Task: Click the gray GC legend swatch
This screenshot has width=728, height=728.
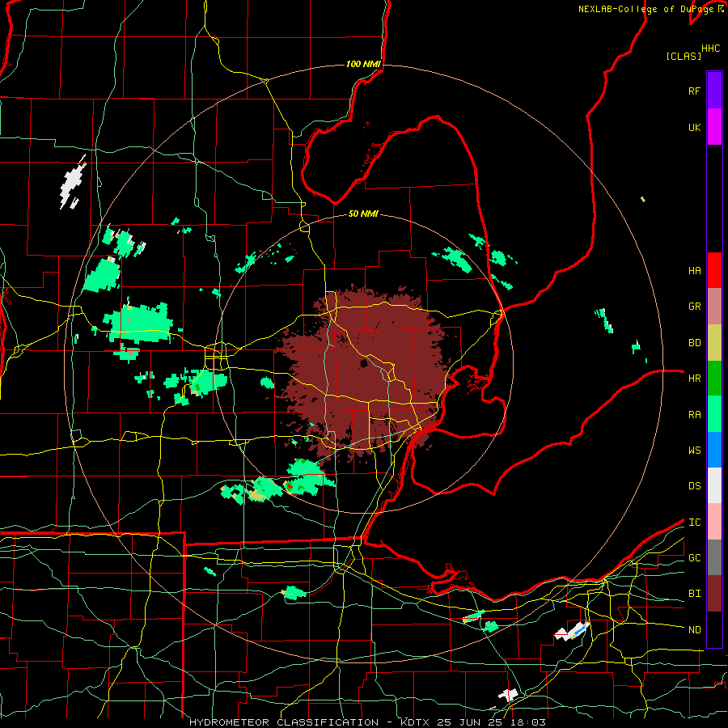Action: click(714, 557)
